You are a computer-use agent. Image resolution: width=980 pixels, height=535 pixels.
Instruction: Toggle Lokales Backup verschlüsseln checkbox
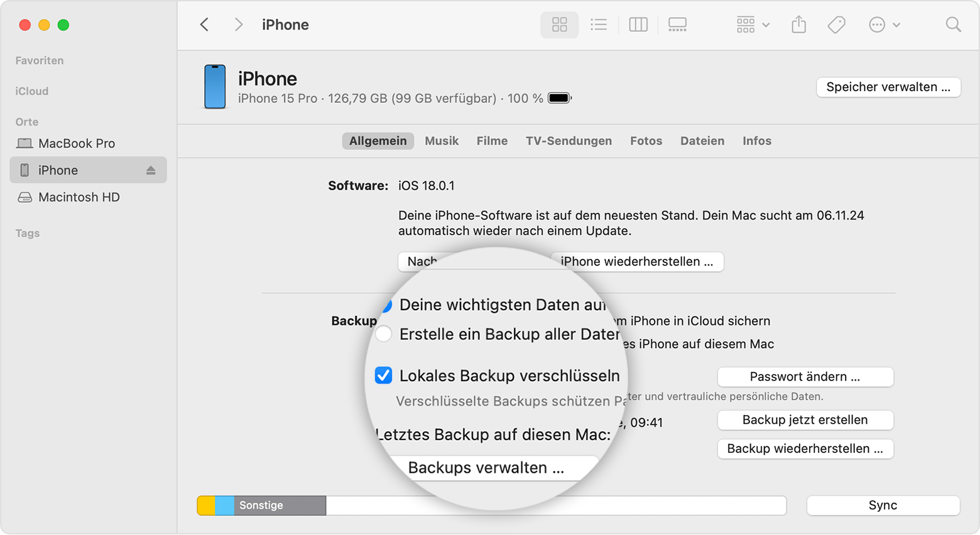click(383, 376)
